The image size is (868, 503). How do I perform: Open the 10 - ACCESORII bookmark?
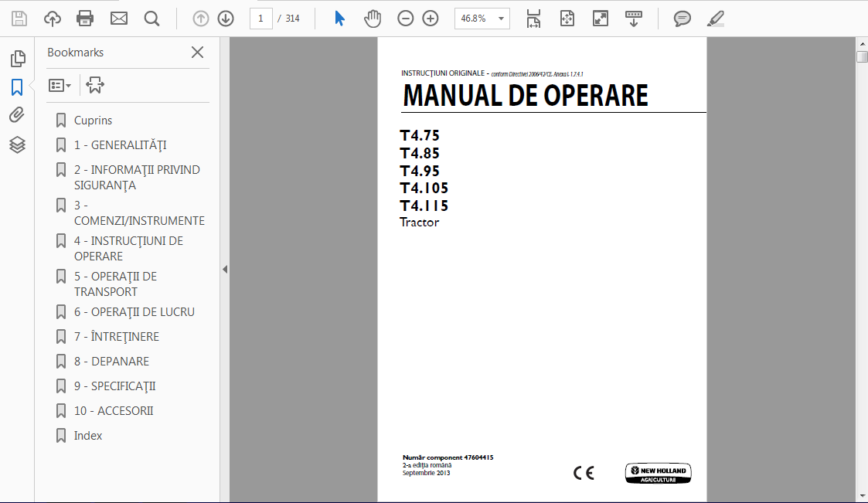114,411
